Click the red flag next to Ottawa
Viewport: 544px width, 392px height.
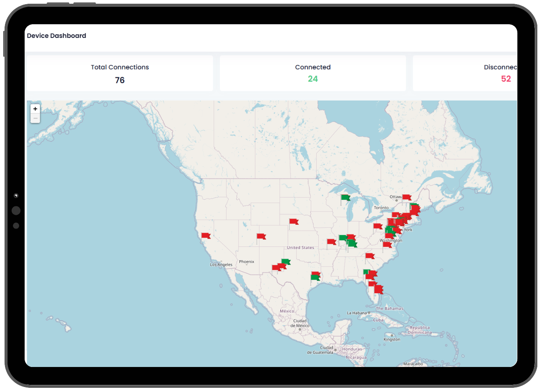click(x=407, y=197)
